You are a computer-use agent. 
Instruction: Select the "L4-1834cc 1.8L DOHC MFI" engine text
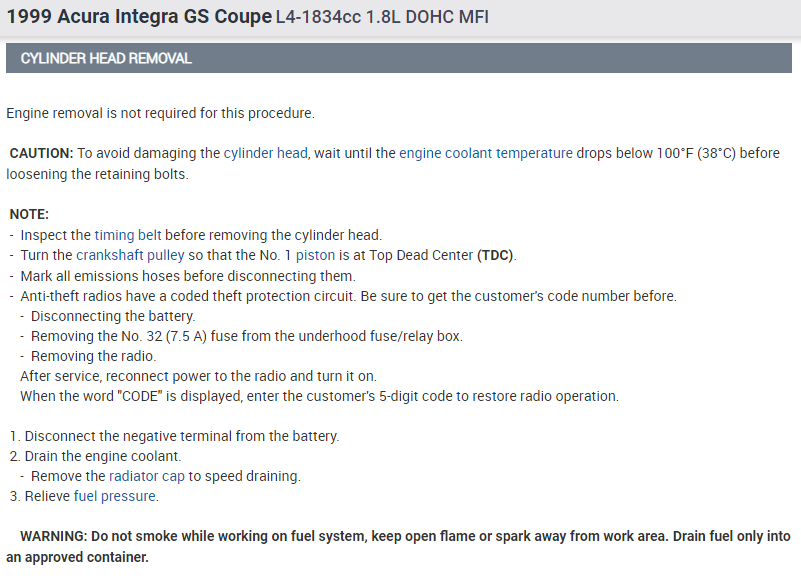(382, 18)
